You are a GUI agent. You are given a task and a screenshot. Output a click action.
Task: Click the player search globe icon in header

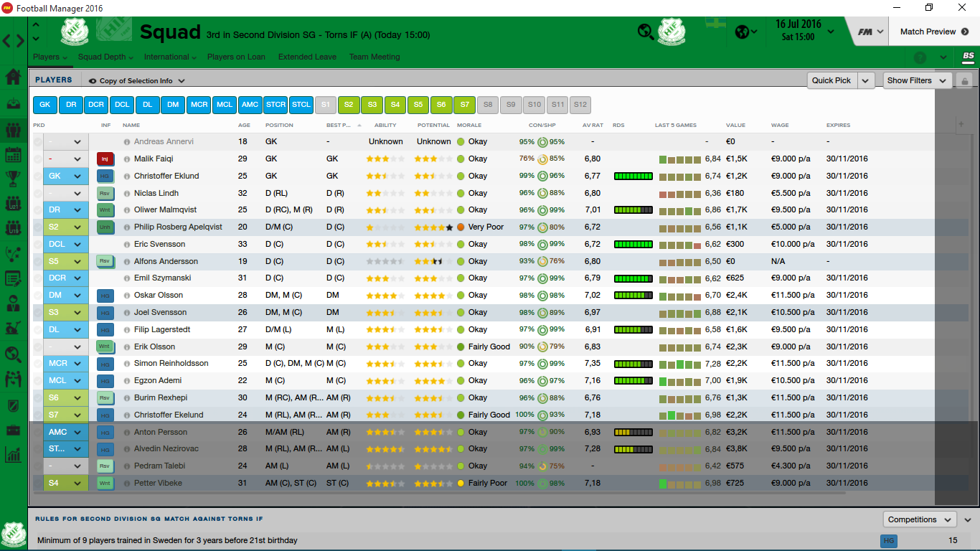[x=645, y=32]
